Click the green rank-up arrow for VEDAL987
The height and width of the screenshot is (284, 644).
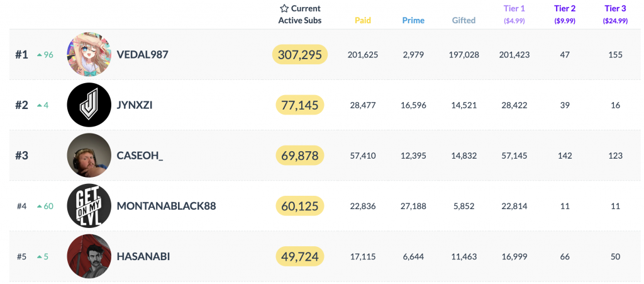click(40, 55)
